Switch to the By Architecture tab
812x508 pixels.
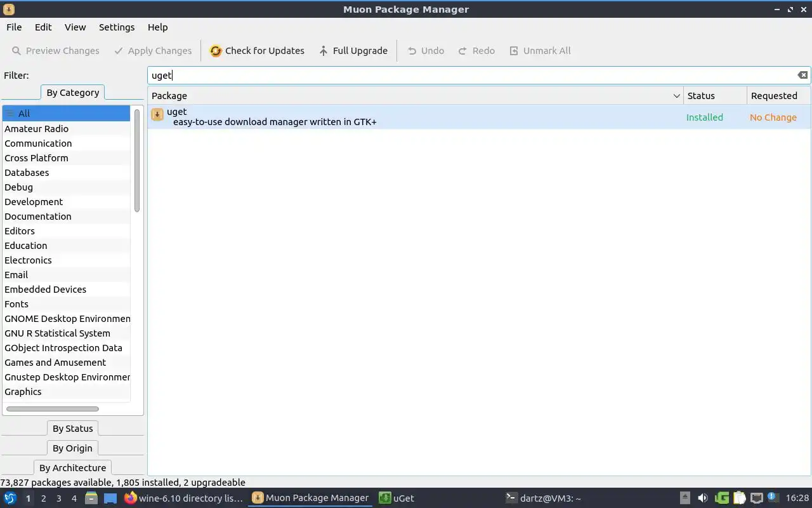[73, 468]
